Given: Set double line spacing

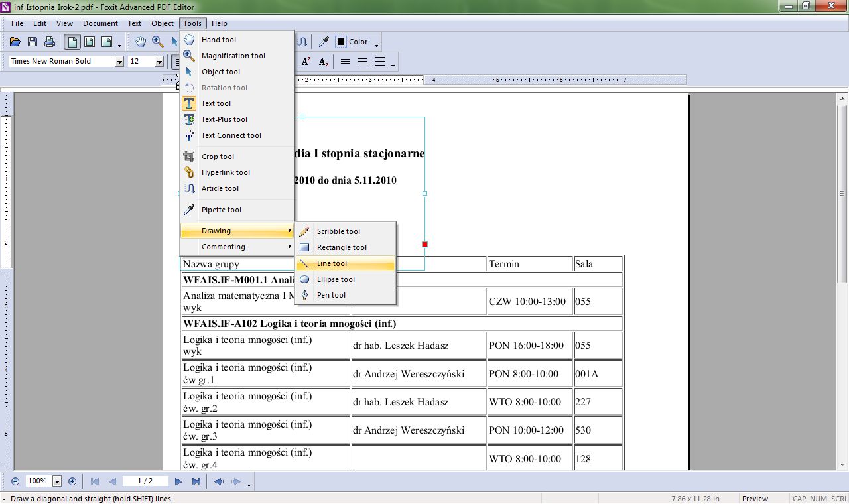Looking at the screenshot, I should 380,62.
